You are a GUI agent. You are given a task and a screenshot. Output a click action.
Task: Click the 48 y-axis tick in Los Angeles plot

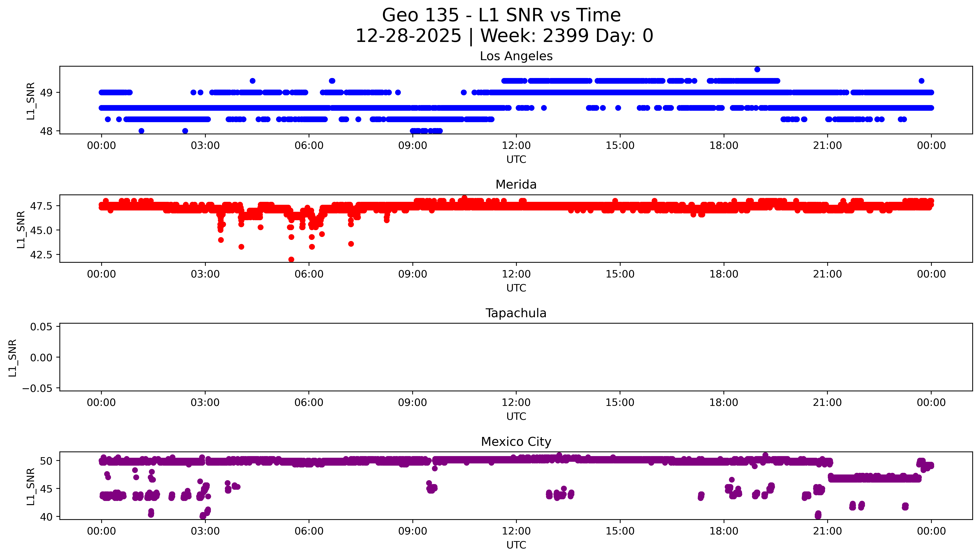pyautogui.click(x=46, y=131)
